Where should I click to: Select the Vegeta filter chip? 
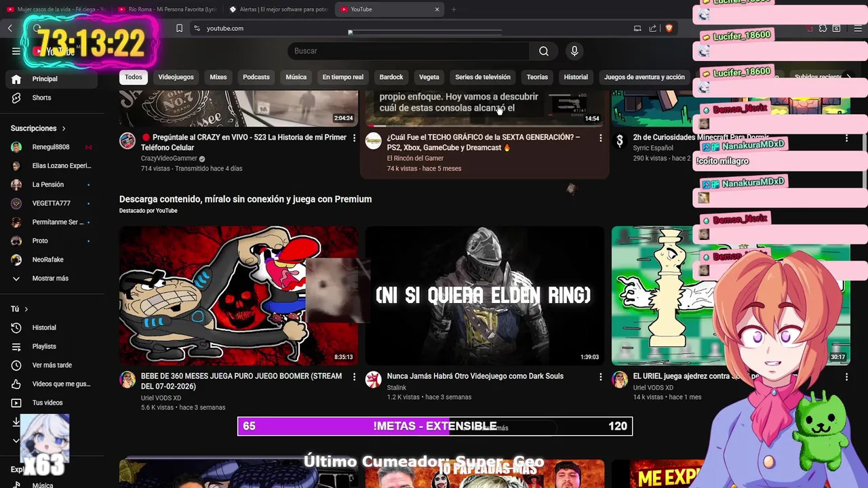click(x=429, y=77)
